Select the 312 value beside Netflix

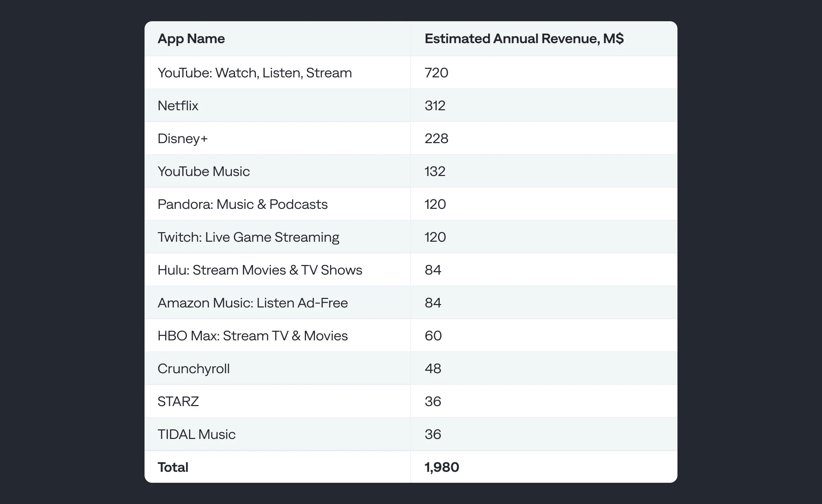435,105
